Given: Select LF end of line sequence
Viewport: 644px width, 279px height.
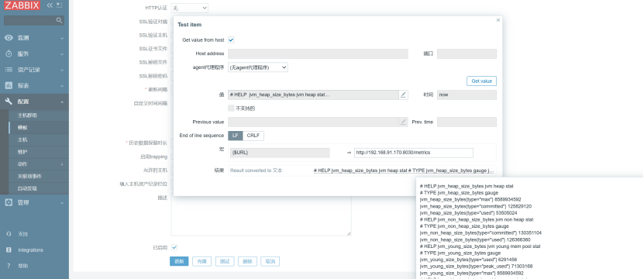Looking at the screenshot, I should [236, 136].
